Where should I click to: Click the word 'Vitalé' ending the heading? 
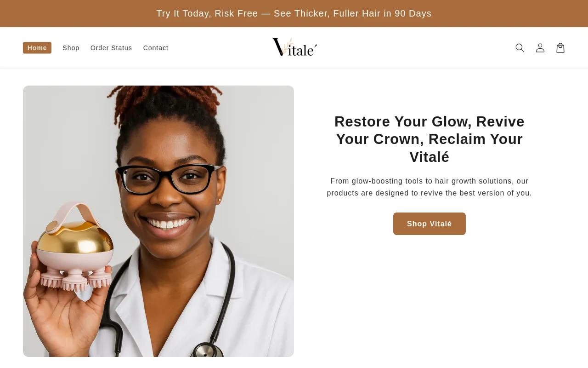coord(430,157)
